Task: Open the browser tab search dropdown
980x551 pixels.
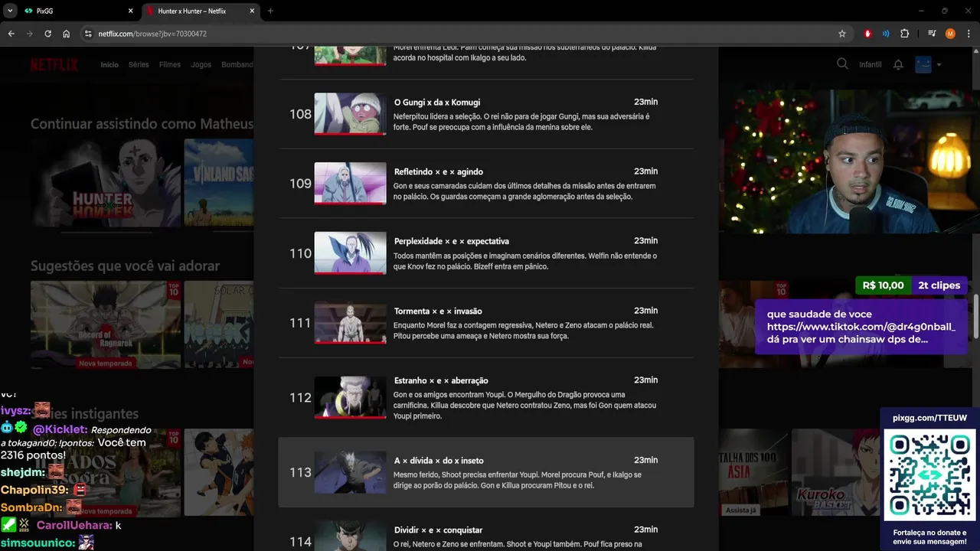Action: click(x=10, y=11)
